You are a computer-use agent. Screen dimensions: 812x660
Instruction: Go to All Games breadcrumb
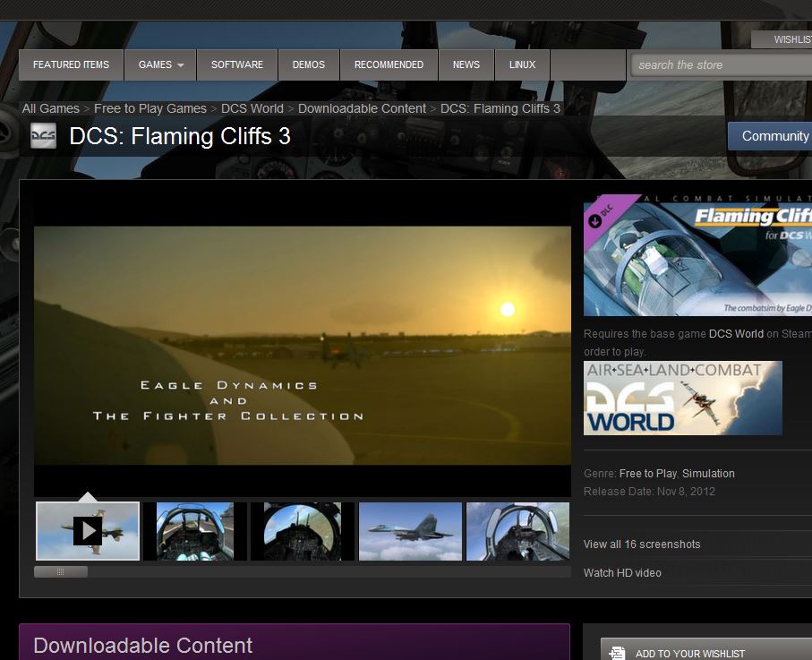point(51,108)
